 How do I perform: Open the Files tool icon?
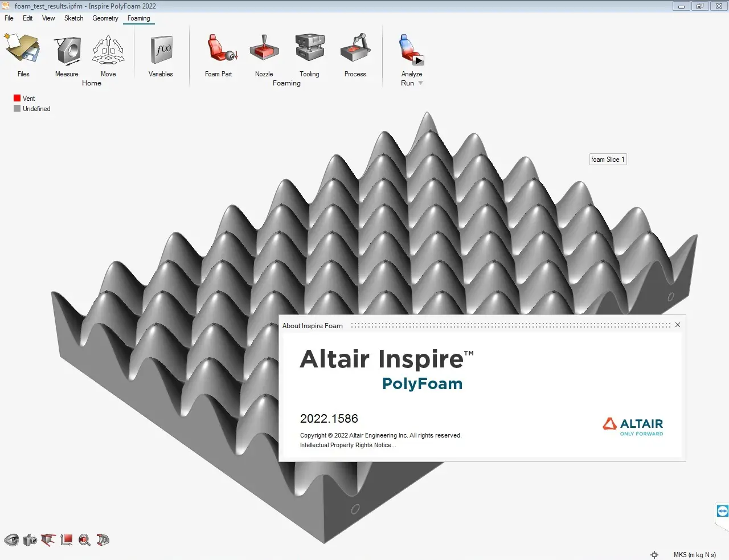23,49
